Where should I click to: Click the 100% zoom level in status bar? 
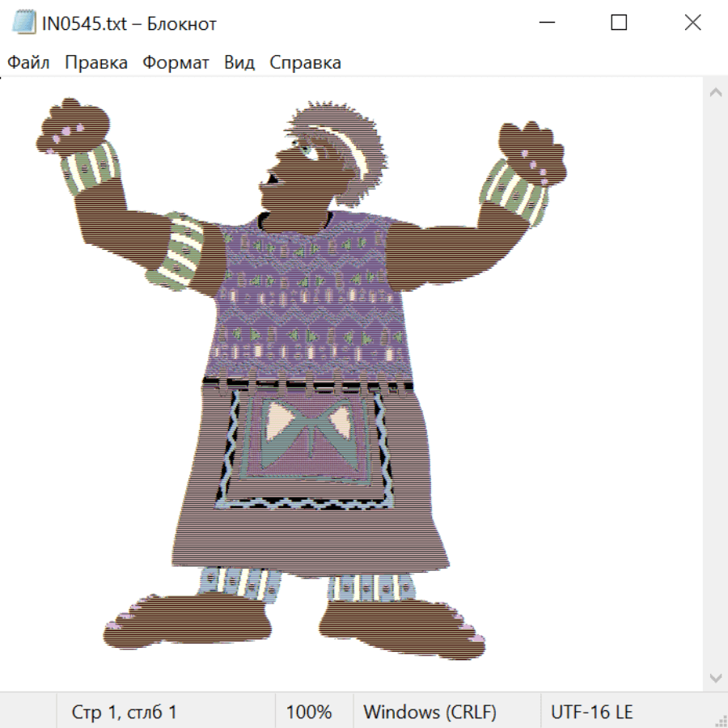click(309, 713)
